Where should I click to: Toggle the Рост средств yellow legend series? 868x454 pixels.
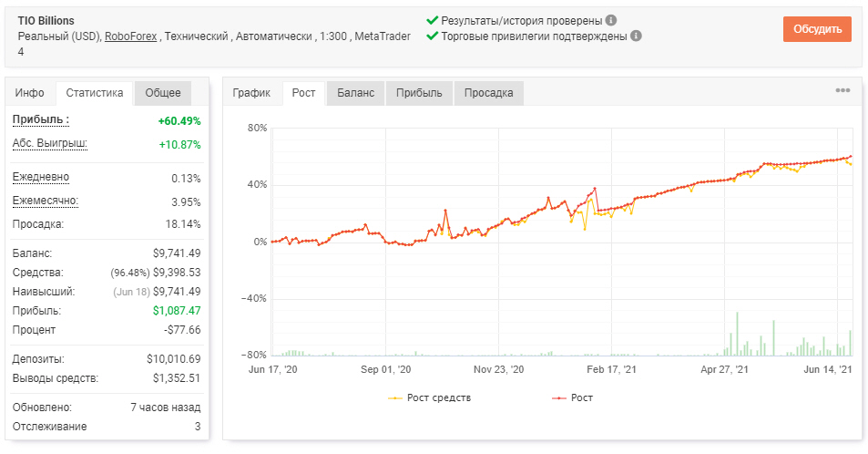tap(430, 397)
